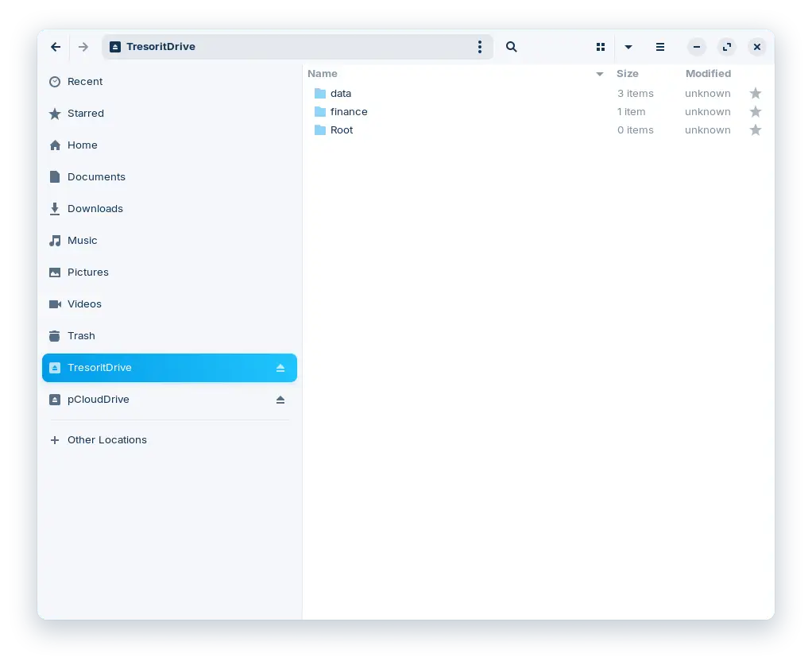The height and width of the screenshot is (665, 812).
Task: Maximize the Files window
Action: 727,47
